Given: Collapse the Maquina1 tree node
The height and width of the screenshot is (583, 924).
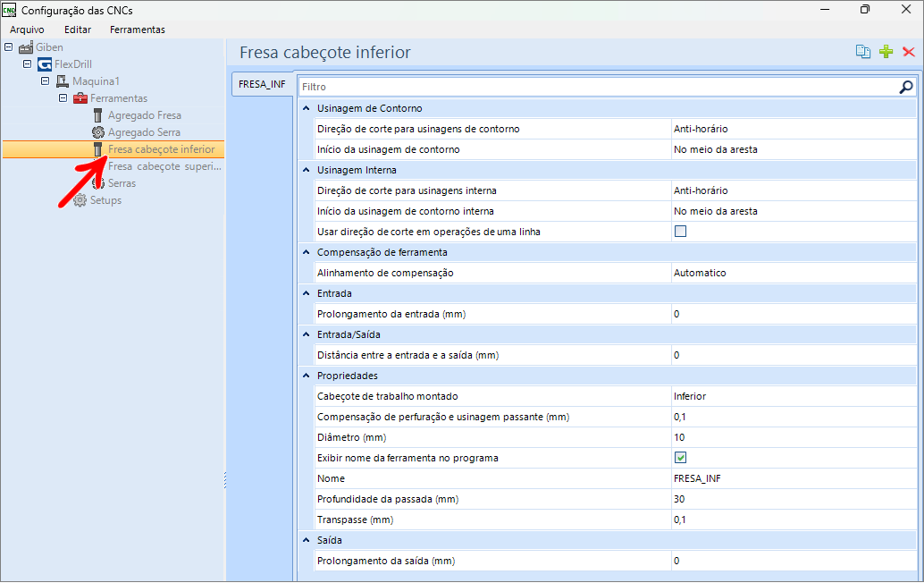Looking at the screenshot, I should click(46, 81).
